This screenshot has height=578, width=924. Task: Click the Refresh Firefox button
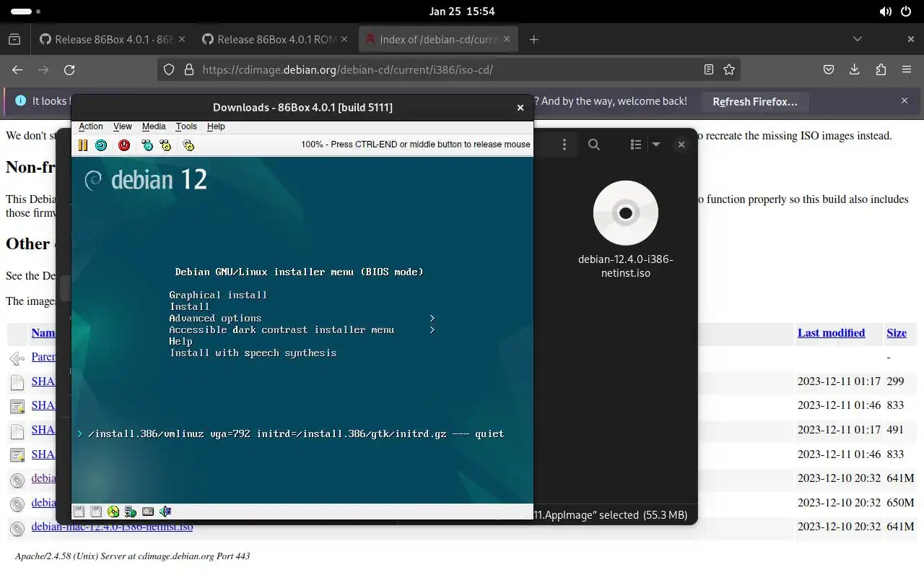pos(755,102)
